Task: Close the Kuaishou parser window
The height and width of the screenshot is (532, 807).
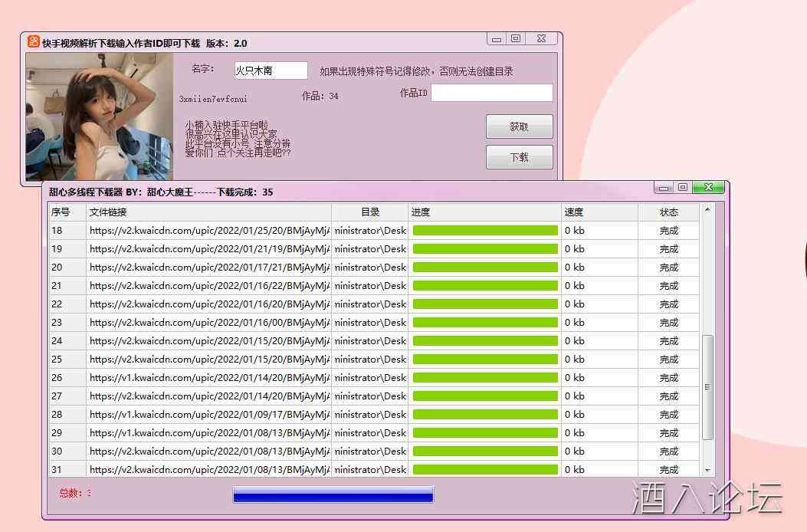Action: (541, 38)
